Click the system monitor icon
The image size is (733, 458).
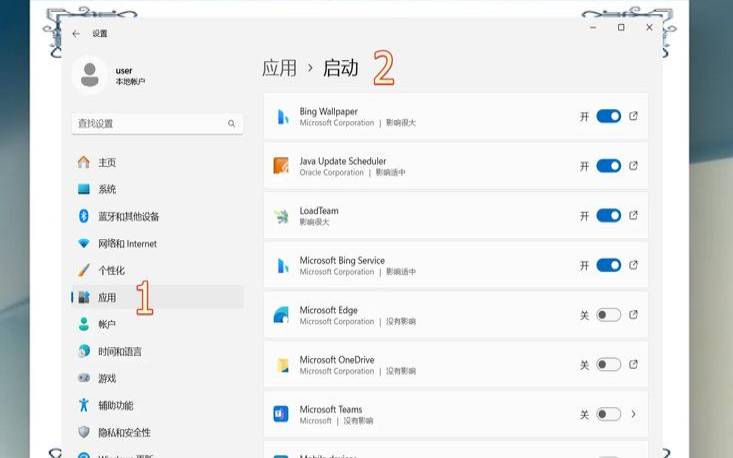coord(84,189)
